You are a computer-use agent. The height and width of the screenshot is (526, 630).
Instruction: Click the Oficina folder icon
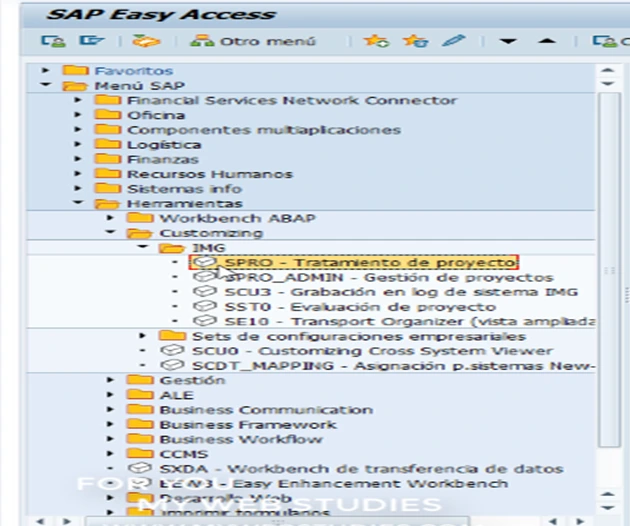click(x=107, y=114)
